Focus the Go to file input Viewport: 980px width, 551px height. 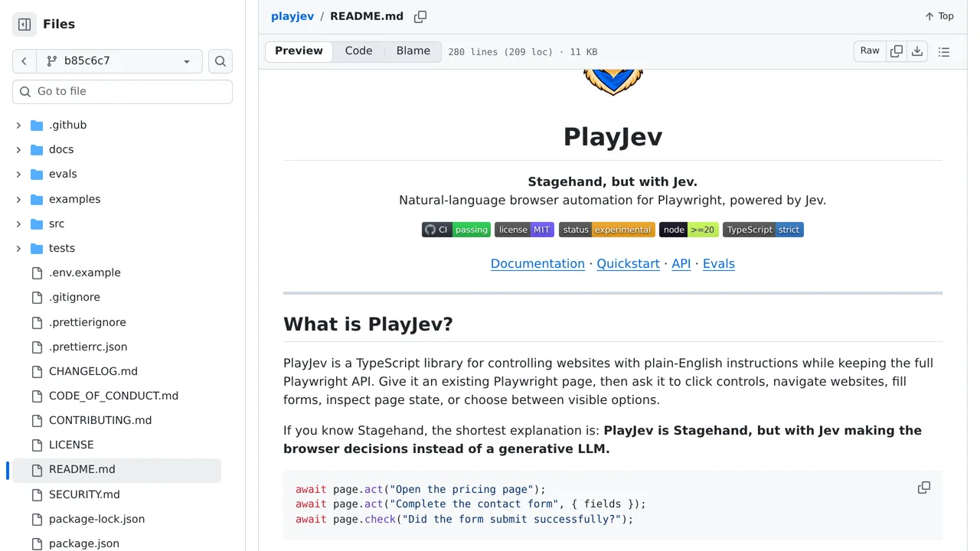(x=122, y=91)
